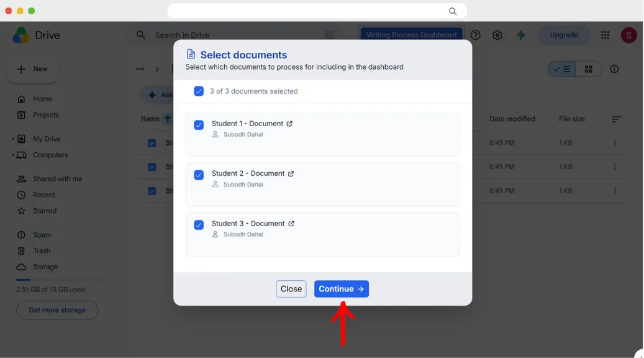Click the Upgrade button

point(564,35)
